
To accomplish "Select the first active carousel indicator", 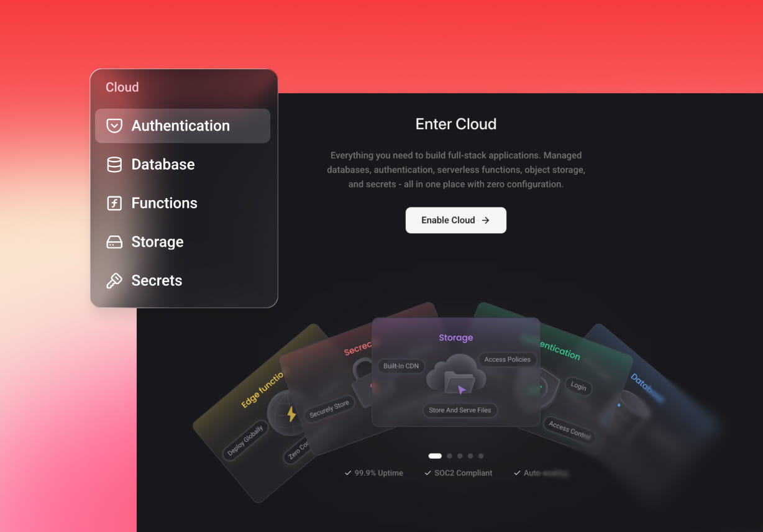I will pos(435,456).
